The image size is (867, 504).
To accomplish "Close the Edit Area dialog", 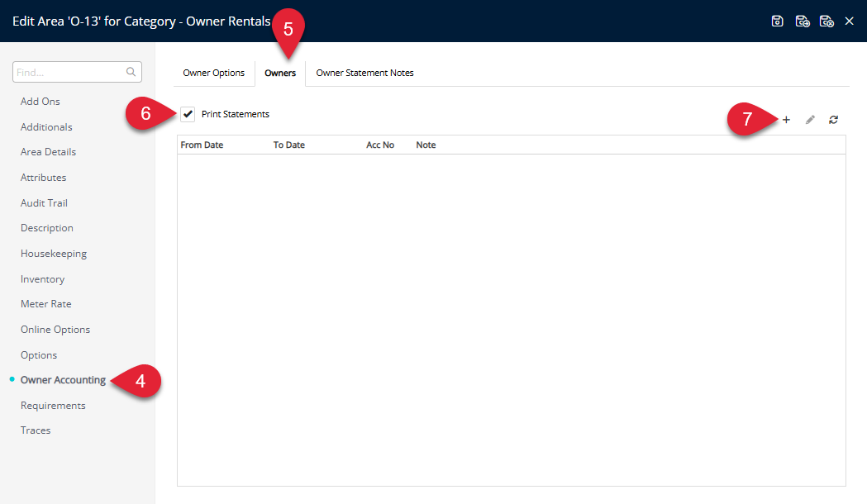I will pos(850,21).
